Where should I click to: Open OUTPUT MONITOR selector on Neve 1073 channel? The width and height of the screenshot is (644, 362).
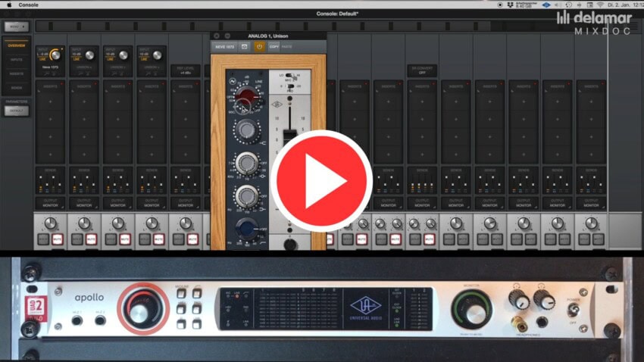coord(51,203)
